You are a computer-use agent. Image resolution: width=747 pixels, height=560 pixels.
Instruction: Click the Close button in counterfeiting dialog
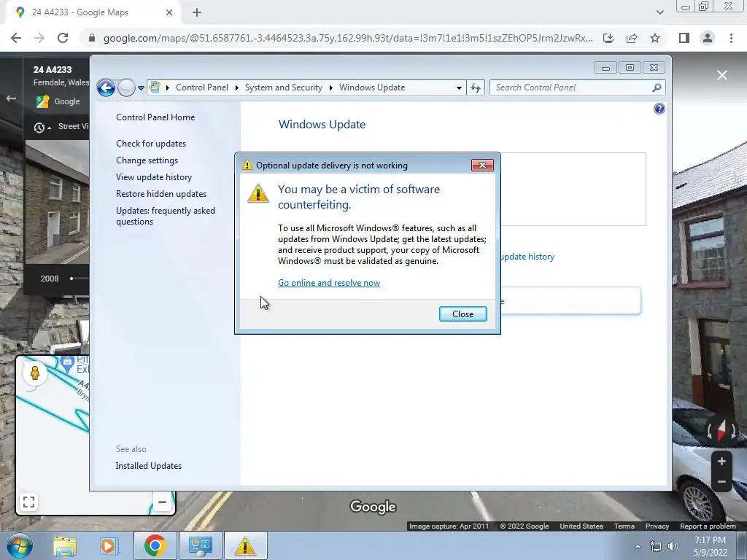[463, 314]
